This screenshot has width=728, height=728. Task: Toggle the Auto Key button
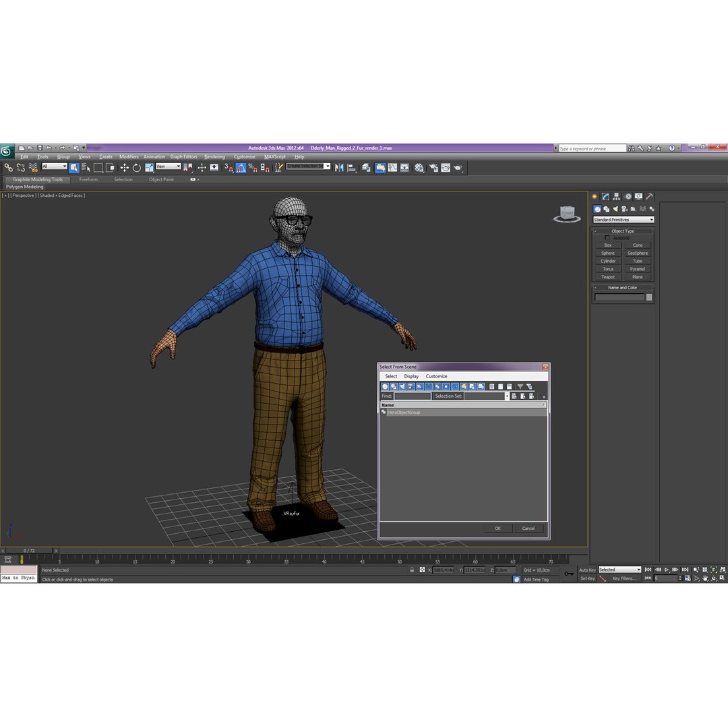(587, 570)
